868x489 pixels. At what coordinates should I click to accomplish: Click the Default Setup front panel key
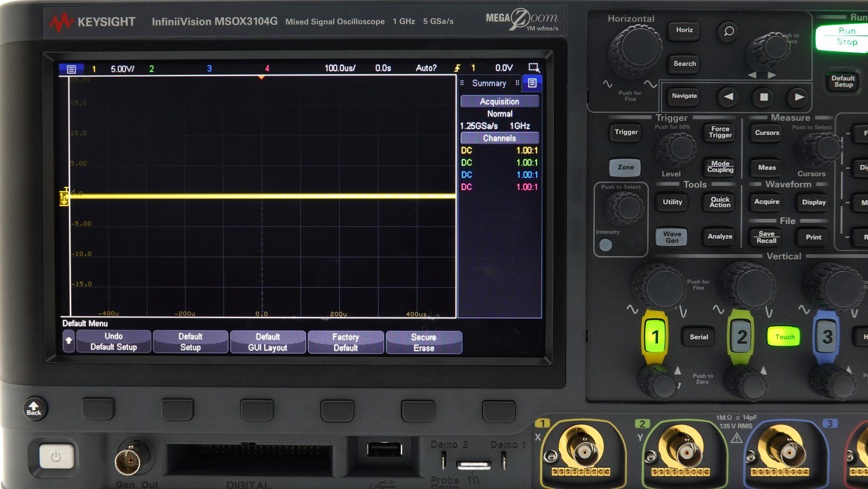pyautogui.click(x=843, y=81)
